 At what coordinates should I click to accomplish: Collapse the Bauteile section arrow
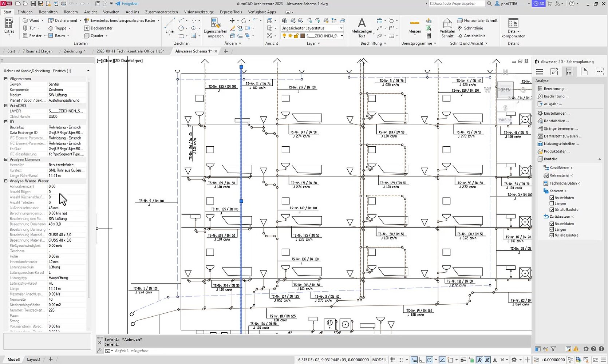coord(599,159)
